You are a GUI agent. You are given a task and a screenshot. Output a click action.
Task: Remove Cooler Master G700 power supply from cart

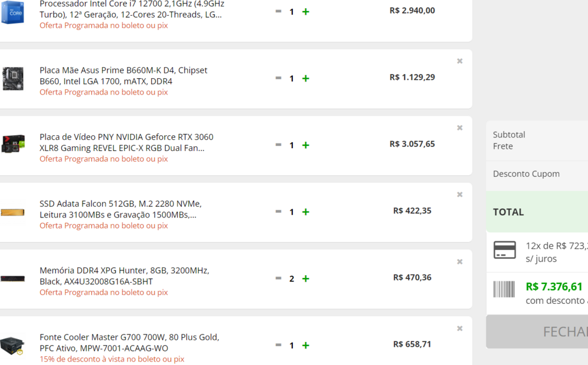[x=460, y=329]
